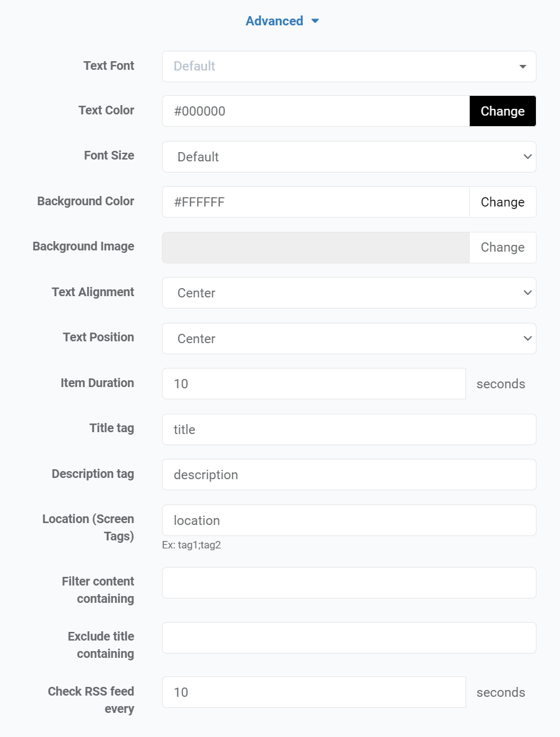The width and height of the screenshot is (560, 737).
Task: Click the Item Duration seconds field
Action: 314,383
